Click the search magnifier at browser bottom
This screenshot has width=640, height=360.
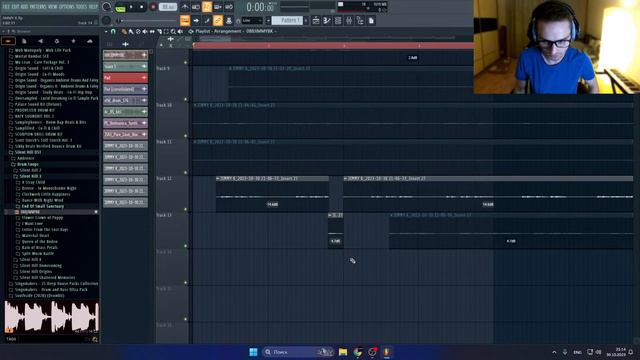coord(95,339)
